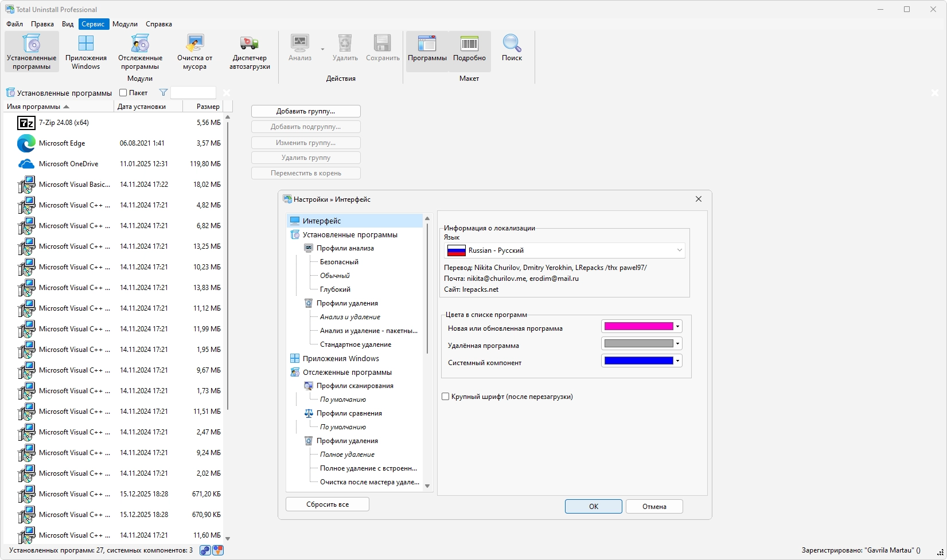The height and width of the screenshot is (560, 947).
Task: Enable the Пакет checkbox
Action: click(x=123, y=93)
